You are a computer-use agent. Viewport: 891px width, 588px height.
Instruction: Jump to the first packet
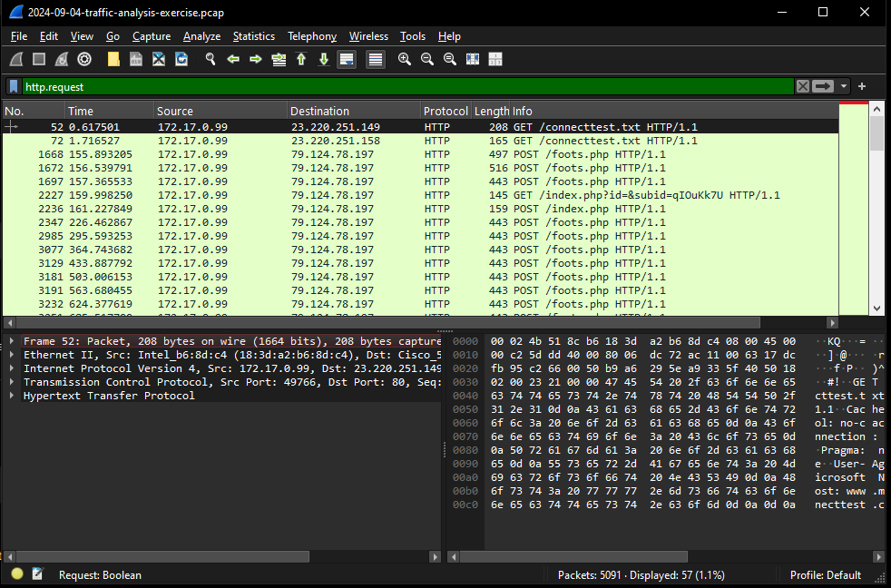click(301, 59)
